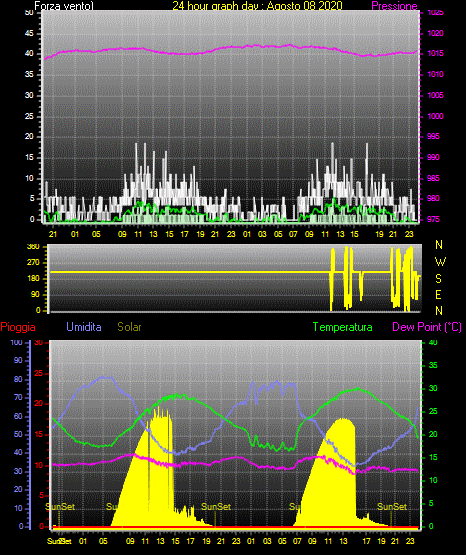This screenshot has height=555, width=466.
Task: Click the Dew Point (°C) legend label
Action: pos(427,327)
